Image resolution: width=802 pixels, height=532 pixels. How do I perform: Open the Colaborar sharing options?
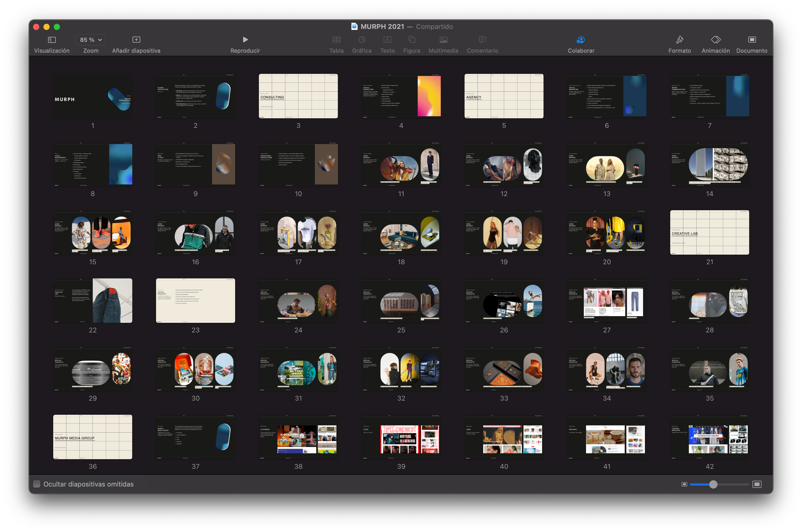tap(581, 40)
